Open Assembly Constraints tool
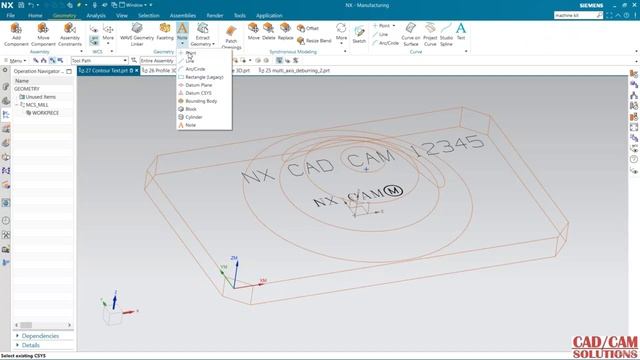This screenshot has height=360, width=640. (x=70, y=34)
